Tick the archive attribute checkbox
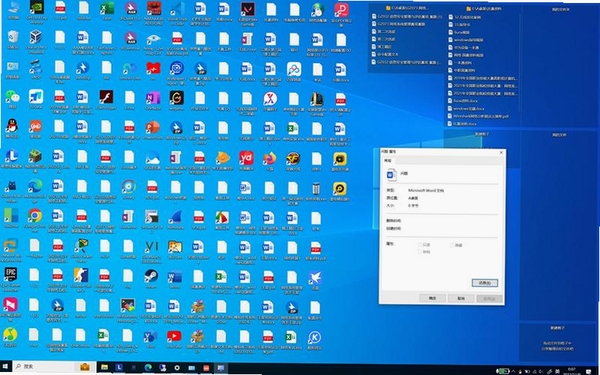 point(421,252)
